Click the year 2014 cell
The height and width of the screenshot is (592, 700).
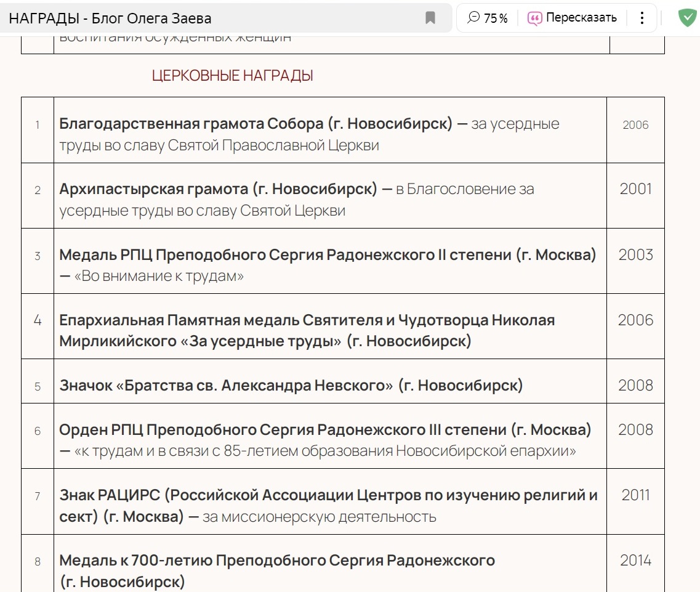pyautogui.click(x=635, y=560)
